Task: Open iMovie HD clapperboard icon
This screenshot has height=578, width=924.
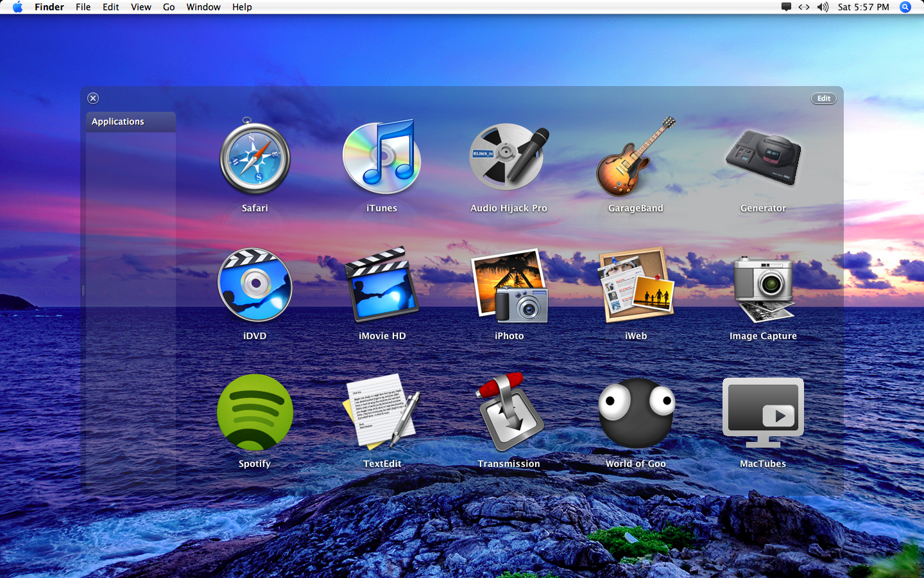Action: pos(382,285)
